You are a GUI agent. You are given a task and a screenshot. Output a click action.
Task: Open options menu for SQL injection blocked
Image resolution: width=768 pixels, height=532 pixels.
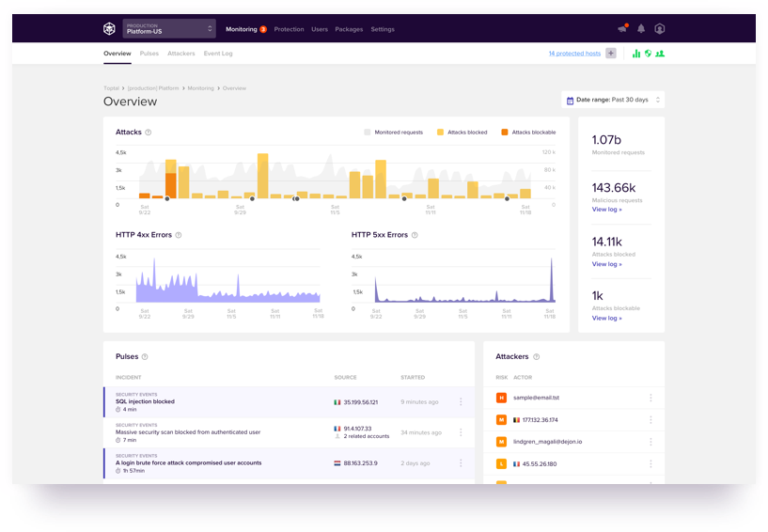point(461,402)
